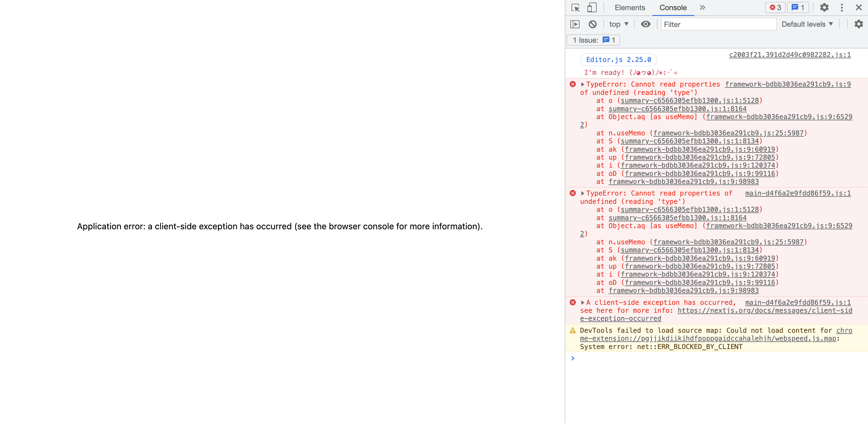Click the blue issues count badge

click(x=798, y=7)
